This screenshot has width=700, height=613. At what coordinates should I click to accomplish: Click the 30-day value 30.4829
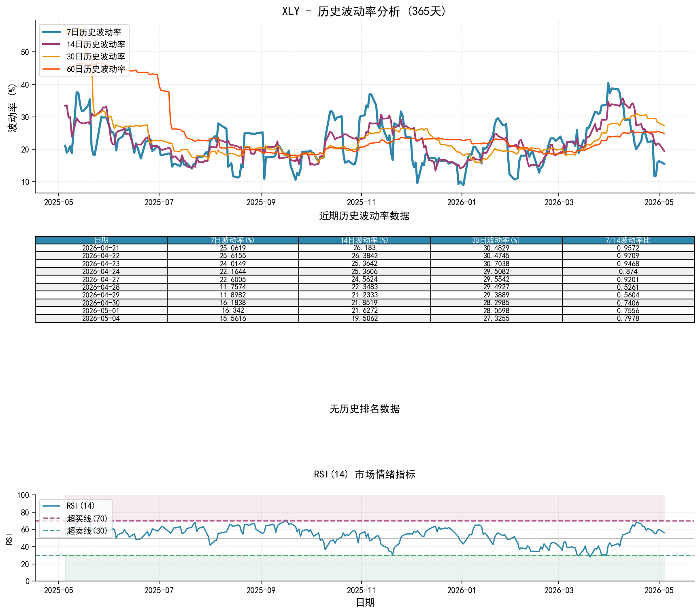496,248
